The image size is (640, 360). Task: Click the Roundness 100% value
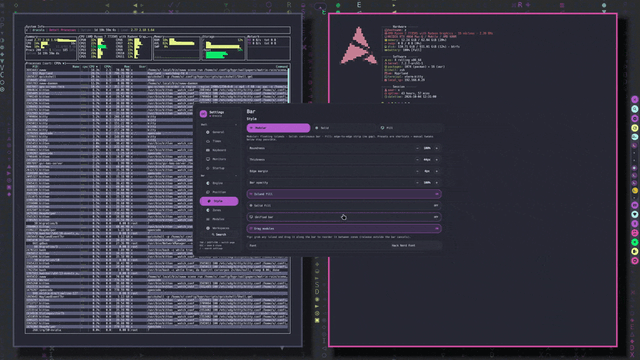pyautogui.click(x=427, y=148)
